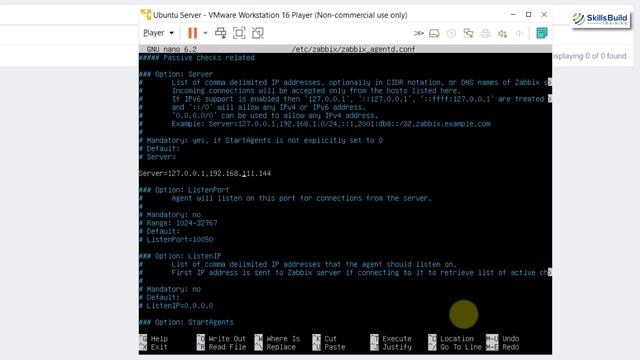The height and width of the screenshot is (360, 640).
Task: Click the SkillsBuild Training logo
Action: (600, 19)
